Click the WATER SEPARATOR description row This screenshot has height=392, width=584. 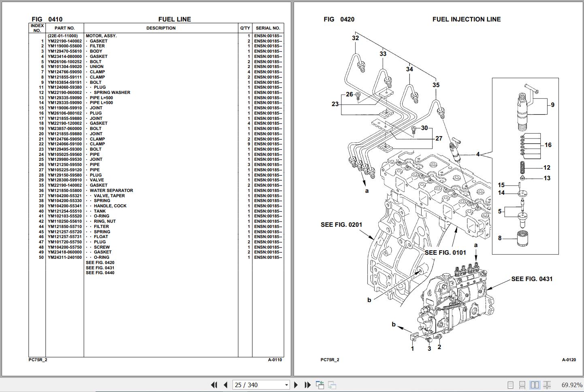(111, 191)
